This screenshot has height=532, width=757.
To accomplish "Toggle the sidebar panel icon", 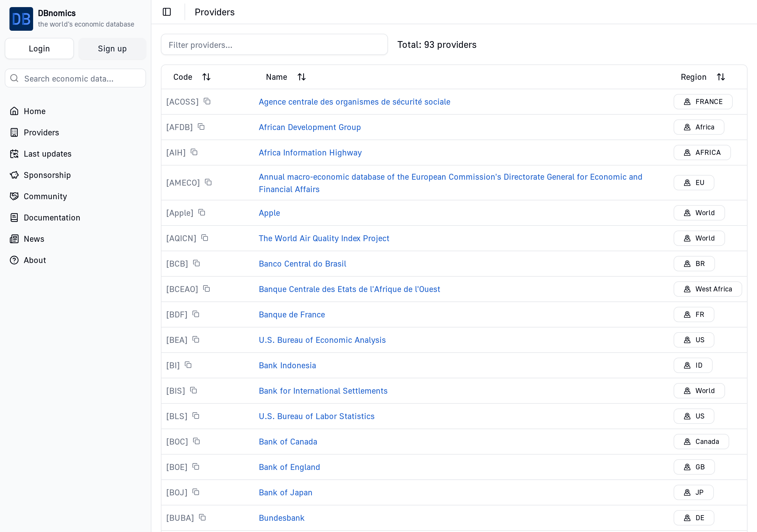I will pos(167,12).
